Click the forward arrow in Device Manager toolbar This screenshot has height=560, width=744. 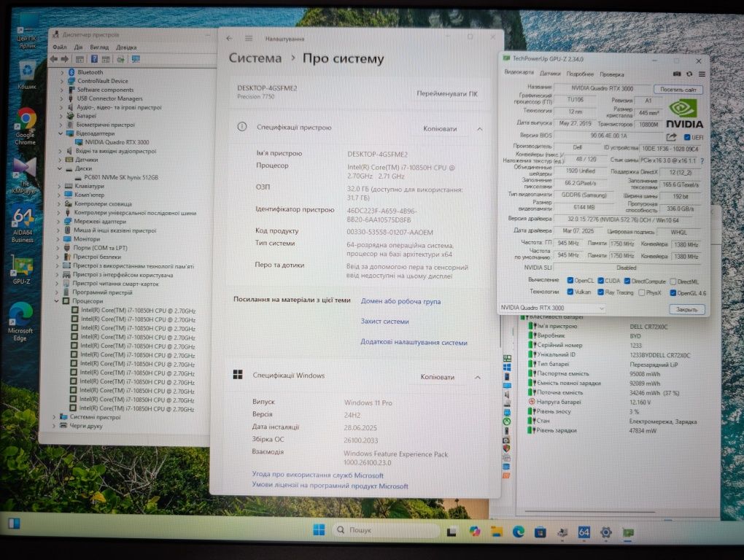(x=64, y=59)
